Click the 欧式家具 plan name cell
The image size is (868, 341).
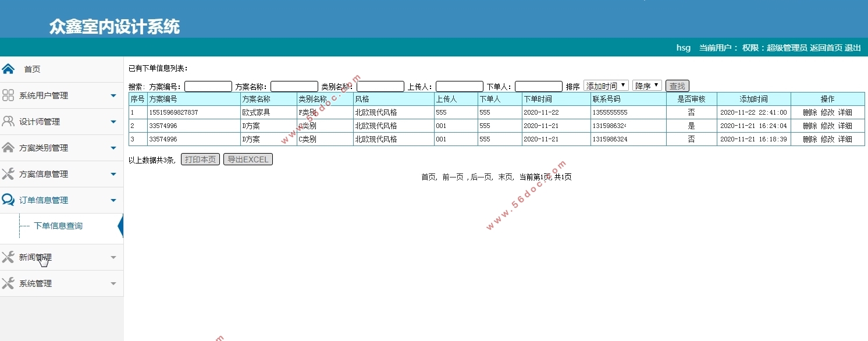(268, 112)
